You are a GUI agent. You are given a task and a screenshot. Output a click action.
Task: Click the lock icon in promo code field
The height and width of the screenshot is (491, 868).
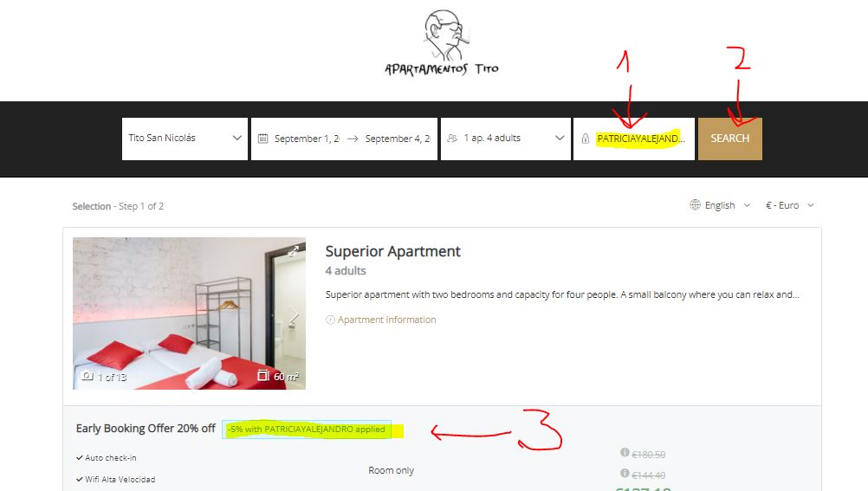tap(585, 139)
